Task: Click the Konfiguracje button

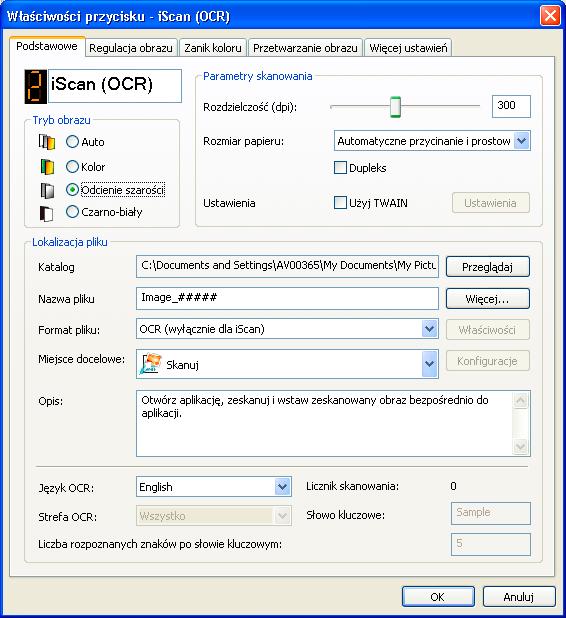Action: (488, 361)
